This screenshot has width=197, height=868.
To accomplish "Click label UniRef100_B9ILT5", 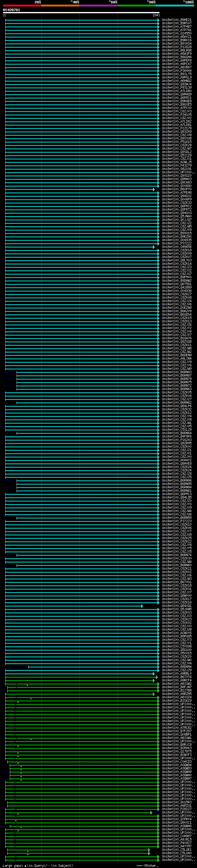I will (177, 74).
